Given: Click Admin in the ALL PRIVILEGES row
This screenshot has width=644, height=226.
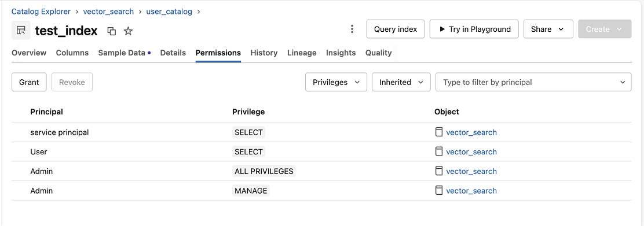Looking at the screenshot, I should [x=42, y=172].
